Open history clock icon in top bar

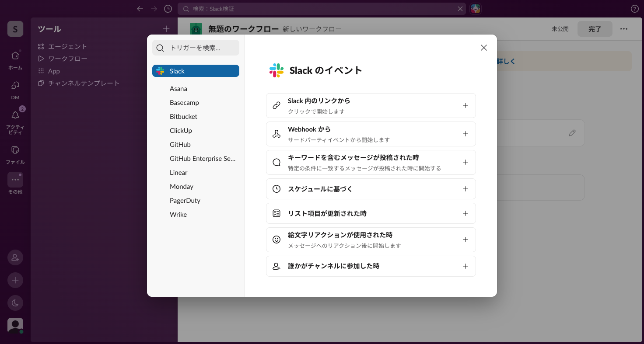click(x=168, y=9)
